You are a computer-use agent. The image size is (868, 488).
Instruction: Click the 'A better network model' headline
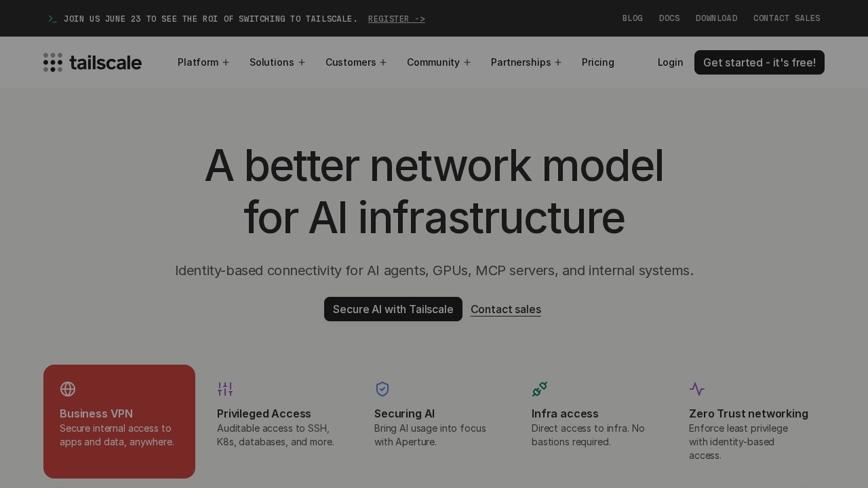tap(434, 192)
